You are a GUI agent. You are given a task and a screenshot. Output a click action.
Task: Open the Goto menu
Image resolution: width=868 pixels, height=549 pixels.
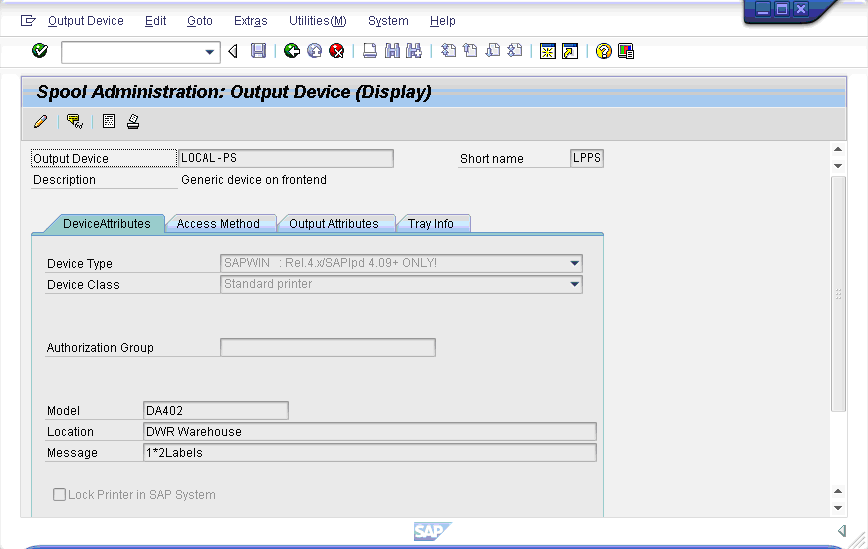pos(200,21)
